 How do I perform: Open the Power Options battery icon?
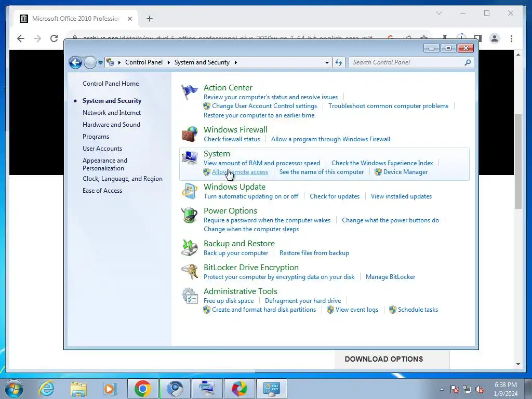[x=189, y=215]
